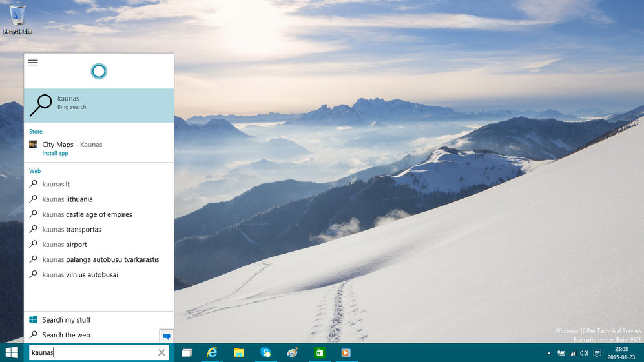Open the Windows Store taskbar icon
644x362 pixels.
pos(319,353)
